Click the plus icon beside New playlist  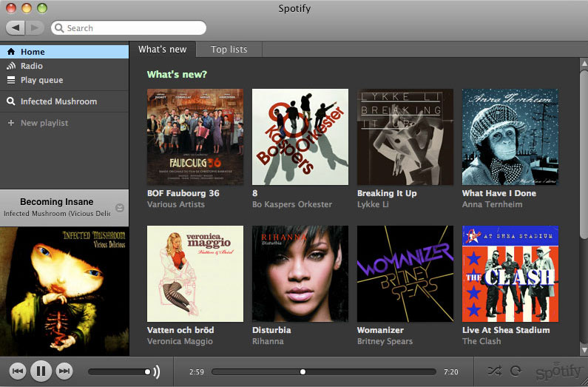[11, 123]
